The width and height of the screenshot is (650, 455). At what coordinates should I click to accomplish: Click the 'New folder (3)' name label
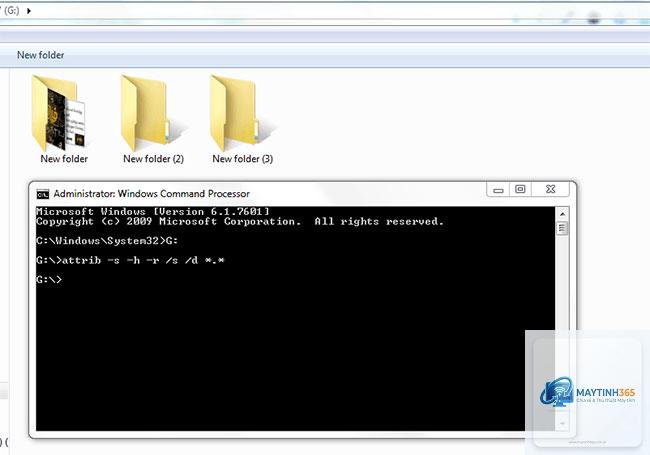[x=243, y=159]
